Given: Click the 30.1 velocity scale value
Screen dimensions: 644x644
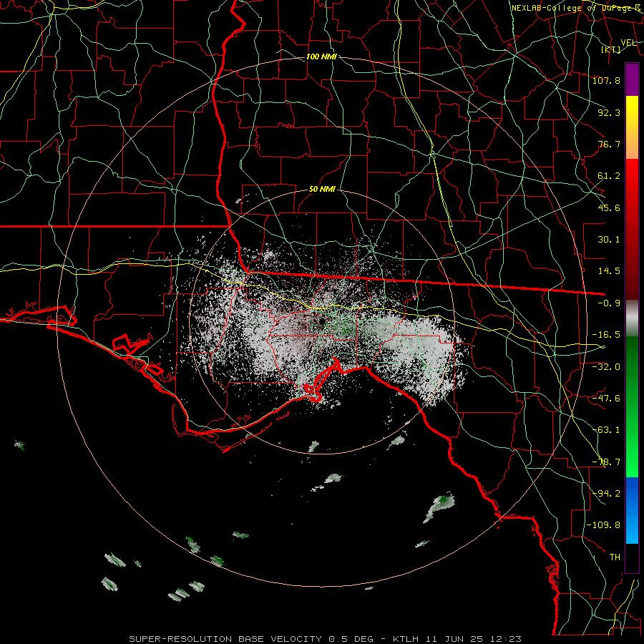Looking at the screenshot, I should [x=609, y=240].
